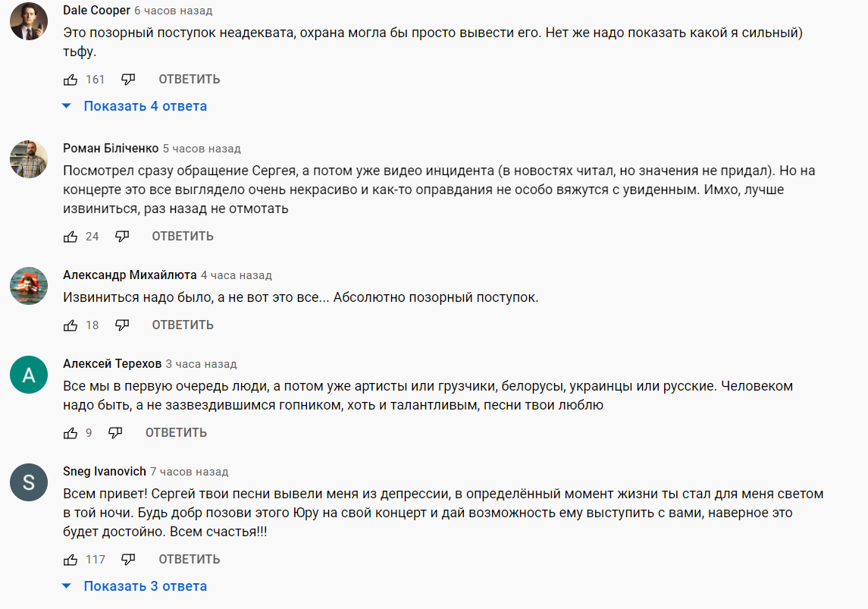The width and height of the screenshot is (868, 609).
Task: Expand 4 replies under Dale Cooper's comment
Action: pyautogui.click(x=144, y=106)
